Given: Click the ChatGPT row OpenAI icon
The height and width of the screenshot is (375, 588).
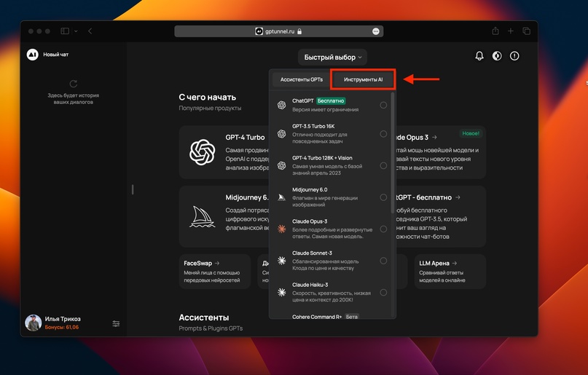Looking at the screenshot, I should click(x=282, y=106).
